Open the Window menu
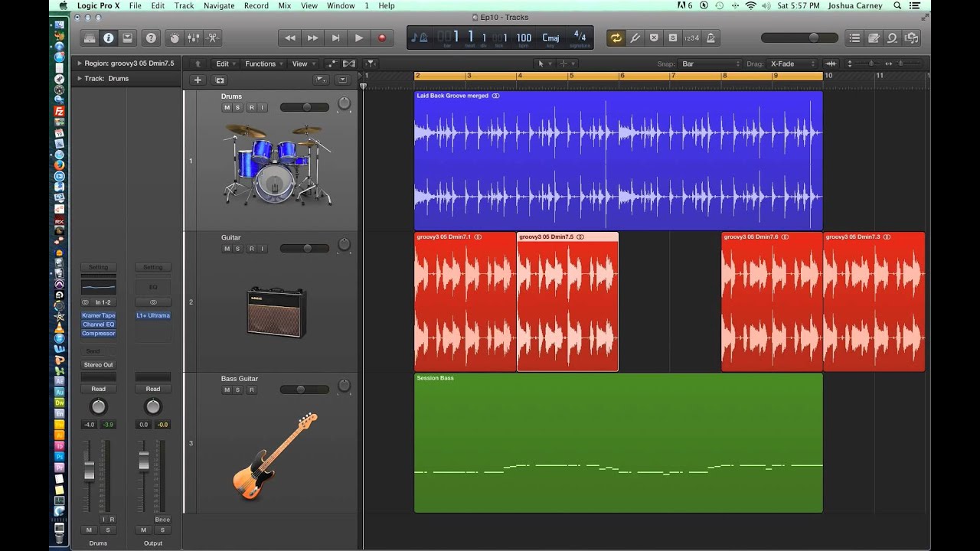The height and width of the screenshot is (551, 980). point(341,5)
